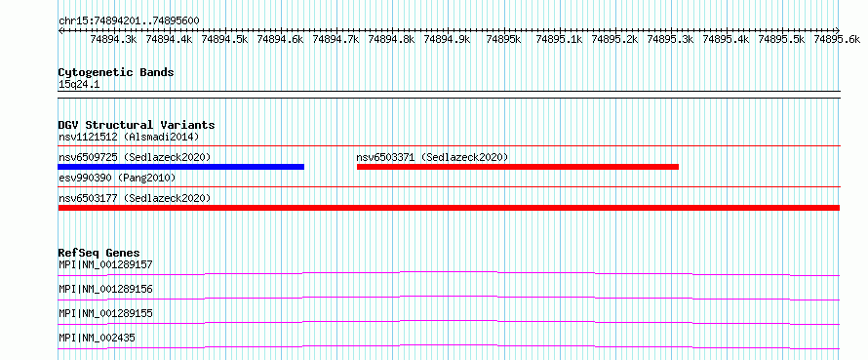Select the RefSeq Genes track title
This screenshot has height=360, width=868.
(x=99, y=253)
